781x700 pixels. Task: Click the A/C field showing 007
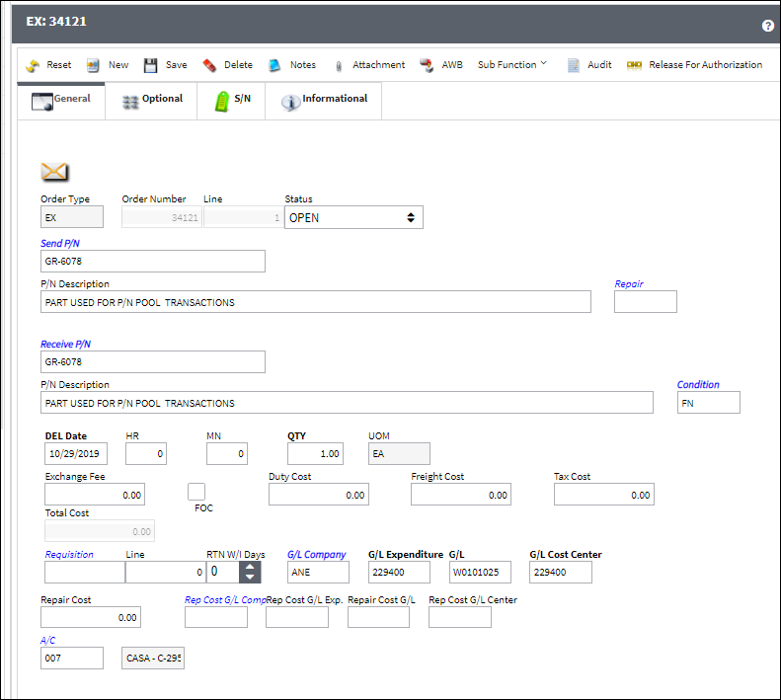click(72, 658)
